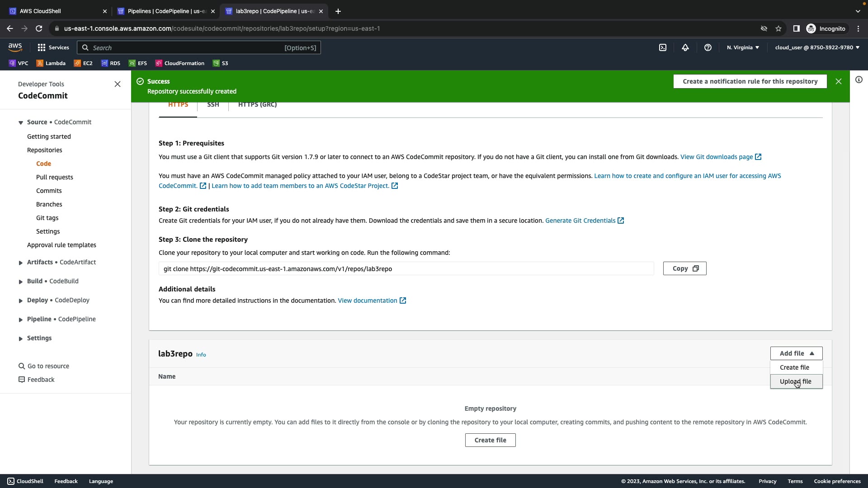The width and height of the screenshot is (868, 488).
Task: Click the AWS logo home icon
Action: point(15,47)
